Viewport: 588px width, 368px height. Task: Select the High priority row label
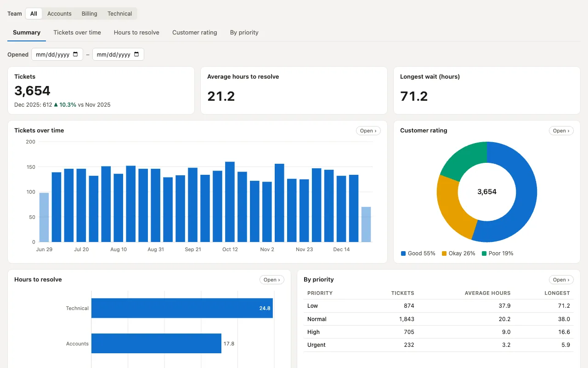pos(313,332)
